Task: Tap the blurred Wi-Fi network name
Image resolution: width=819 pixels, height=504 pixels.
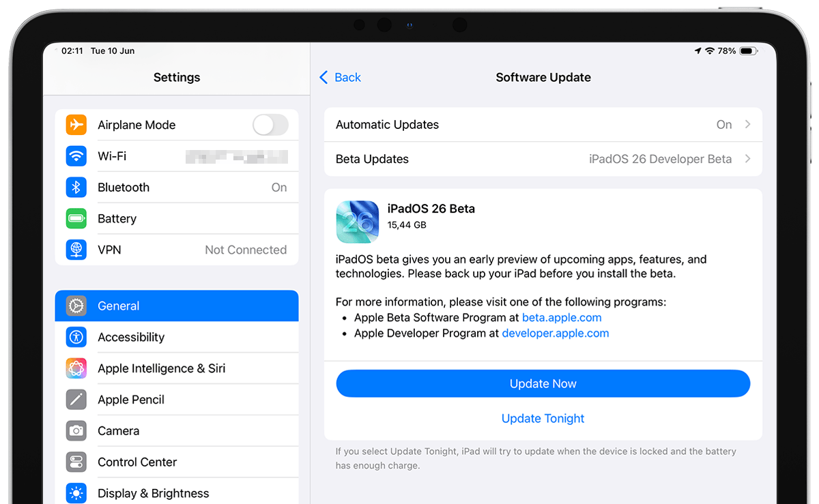Action: 237,157
